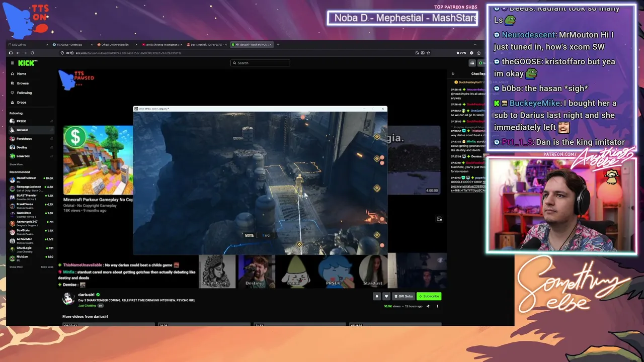644x362 pixels.
Task: Toggle the browser sidebar panel icon
Action: pyautogui.click(x=11, y=53)
